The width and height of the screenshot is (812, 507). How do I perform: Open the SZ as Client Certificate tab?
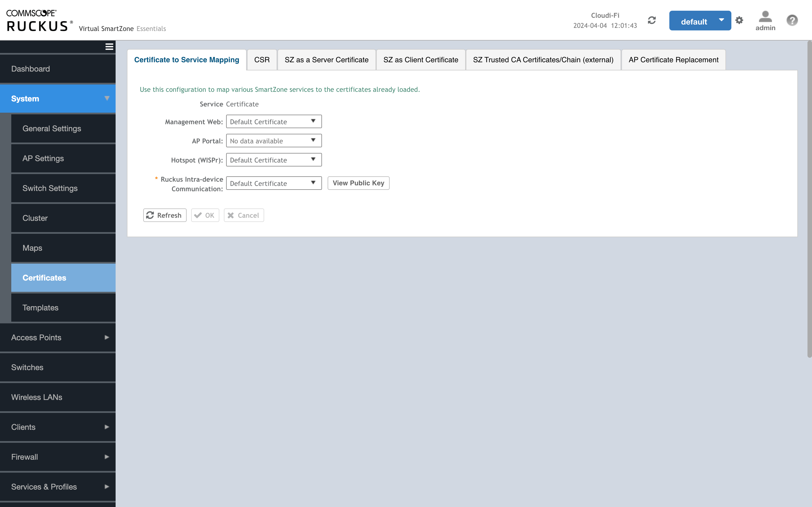pos(421,59)
